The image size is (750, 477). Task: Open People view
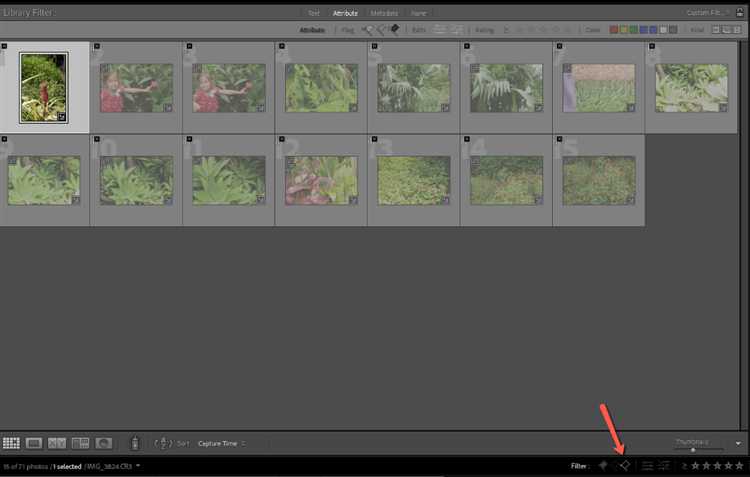(103, 443)
